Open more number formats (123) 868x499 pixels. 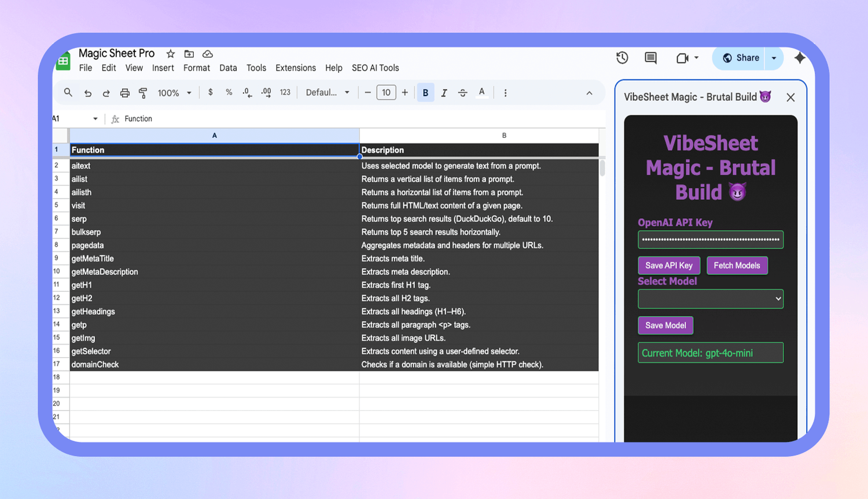(x=285, y=93)
